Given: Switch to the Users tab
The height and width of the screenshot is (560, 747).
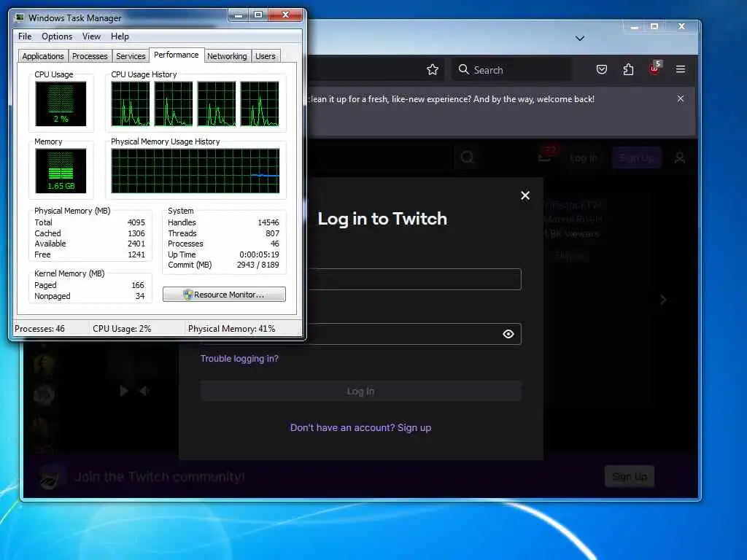Looking at the screenshot, I should point(266,56).
